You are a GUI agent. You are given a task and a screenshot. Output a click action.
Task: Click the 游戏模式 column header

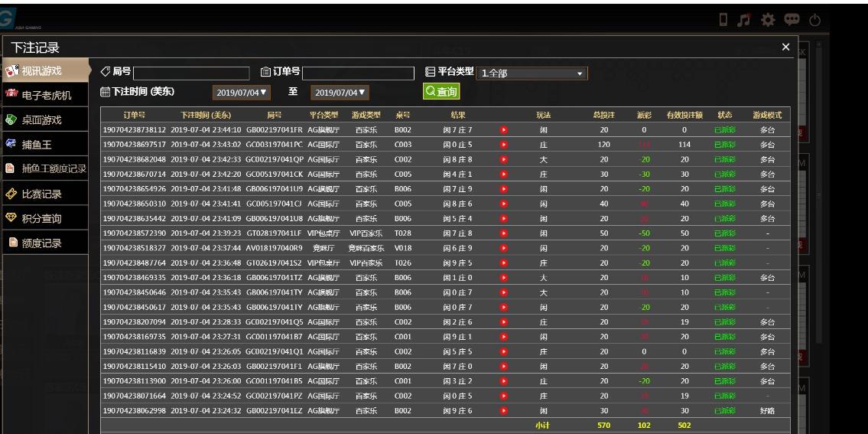767,116
